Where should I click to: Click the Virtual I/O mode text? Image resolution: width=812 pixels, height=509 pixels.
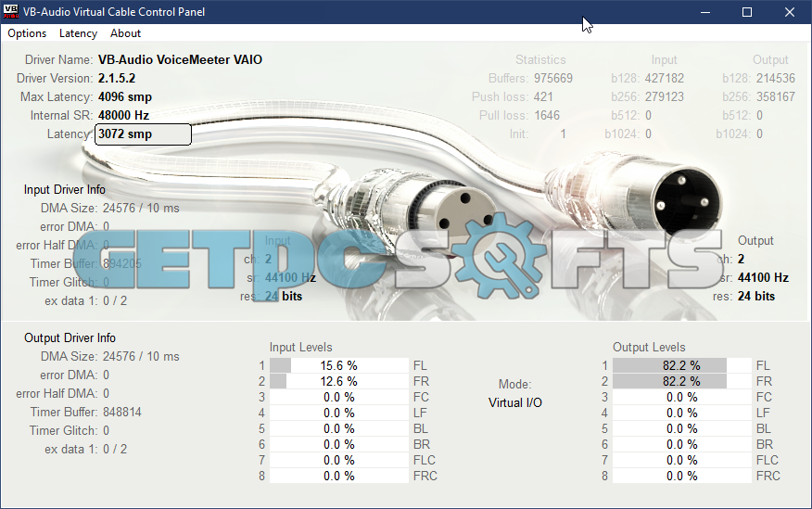tap(514, 403)
